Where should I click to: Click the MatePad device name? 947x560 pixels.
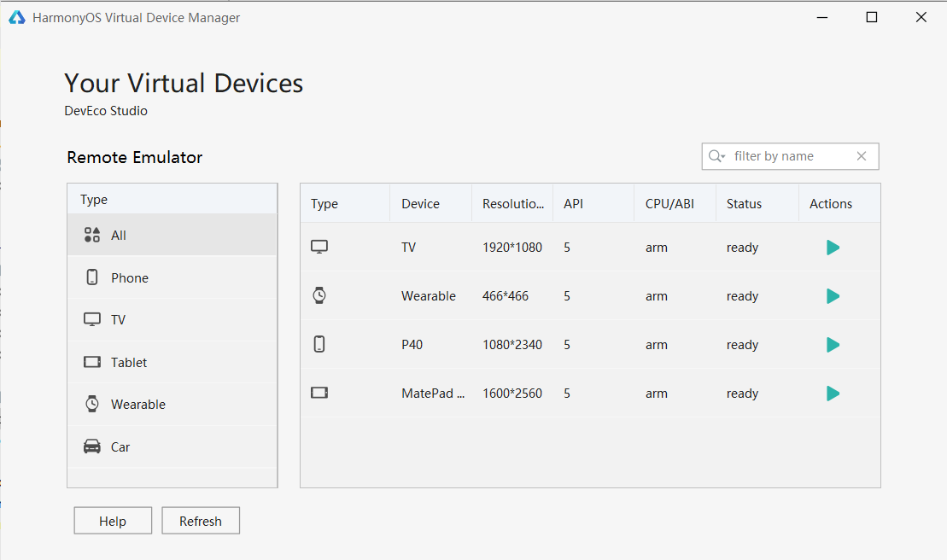[433, 394]
